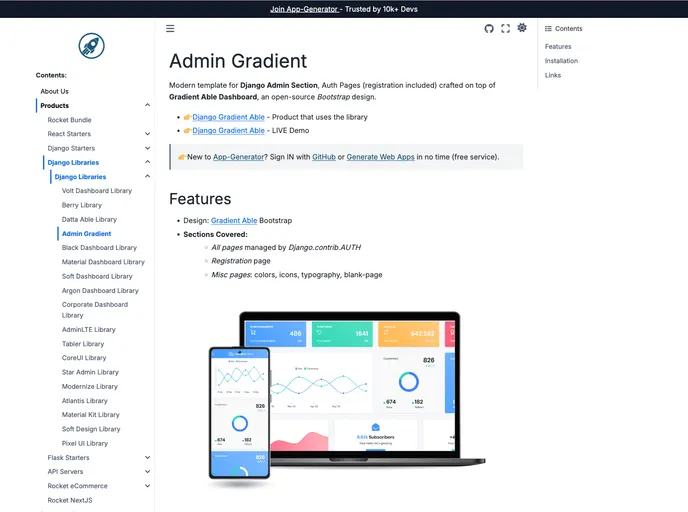Open Rocket eCommerce section
The height and width of the screenshot is (512, 688).
[77, 486]
